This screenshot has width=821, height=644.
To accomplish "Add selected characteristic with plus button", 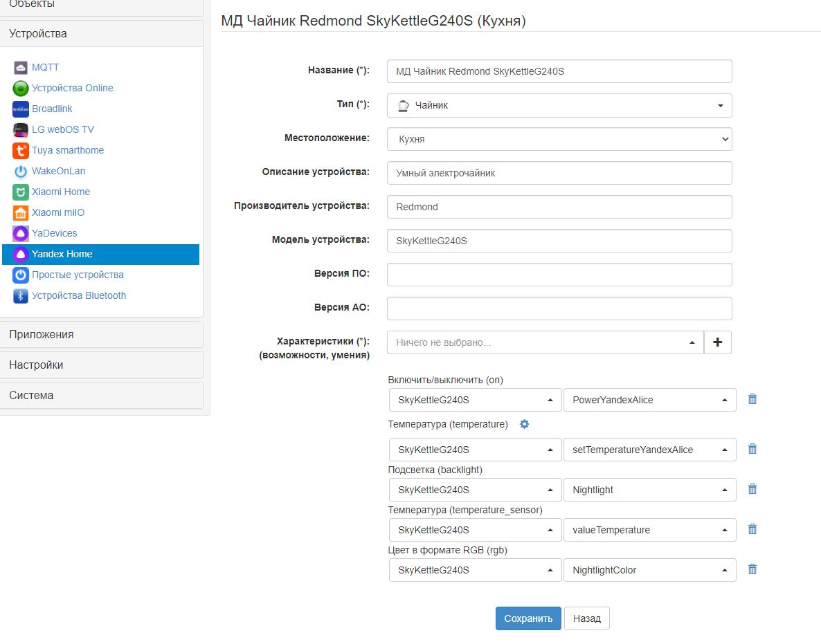I will (x=717, y=342).
